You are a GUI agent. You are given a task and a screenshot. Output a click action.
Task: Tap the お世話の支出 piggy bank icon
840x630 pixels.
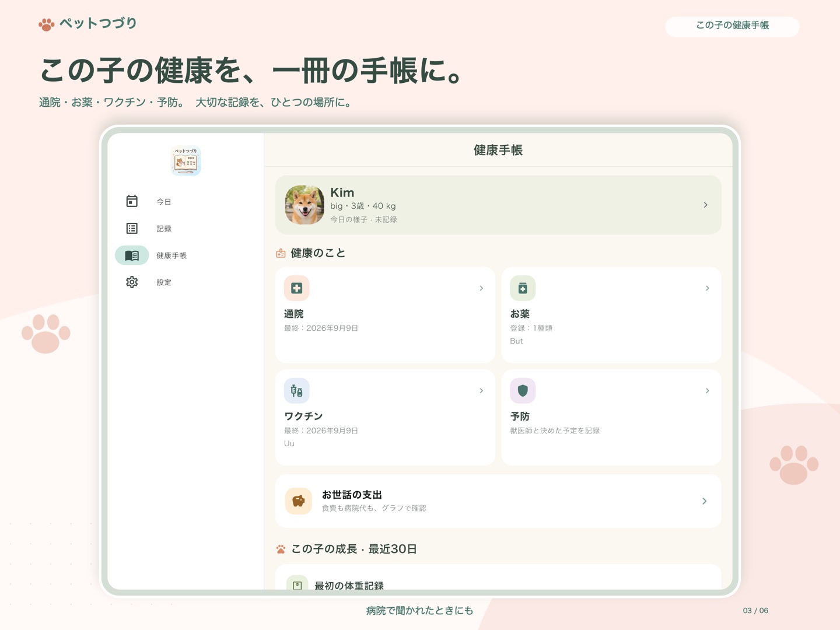click(298, 501)
